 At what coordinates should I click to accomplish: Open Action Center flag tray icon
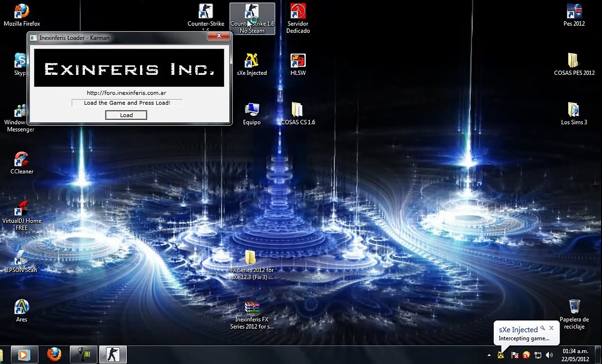[x=515, y=355]
